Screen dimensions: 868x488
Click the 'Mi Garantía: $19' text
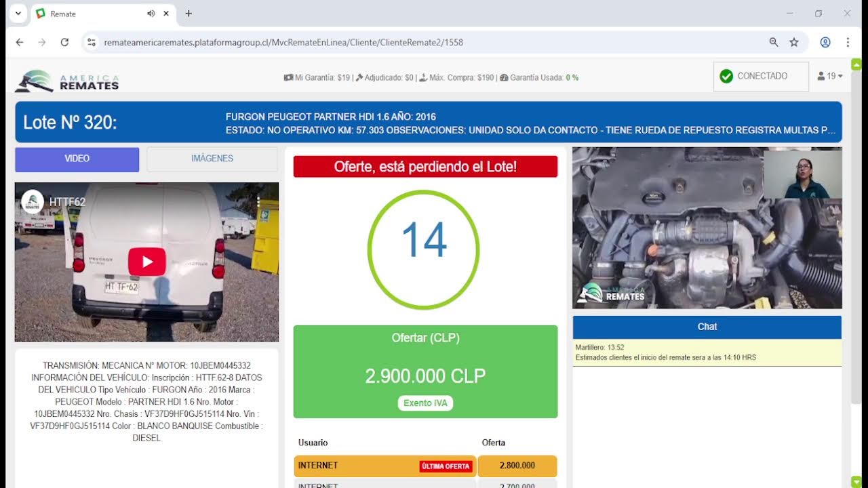(322, 78)
